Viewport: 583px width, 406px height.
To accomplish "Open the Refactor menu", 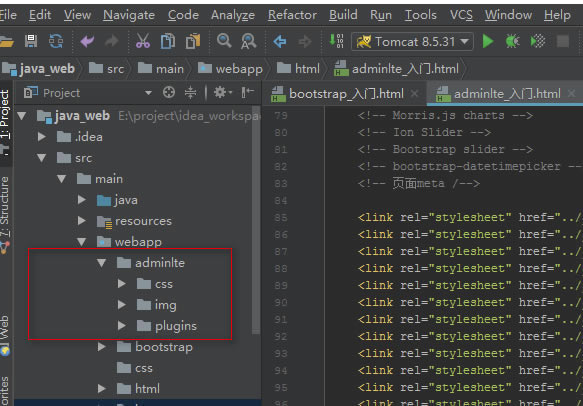I will (292, 15).
